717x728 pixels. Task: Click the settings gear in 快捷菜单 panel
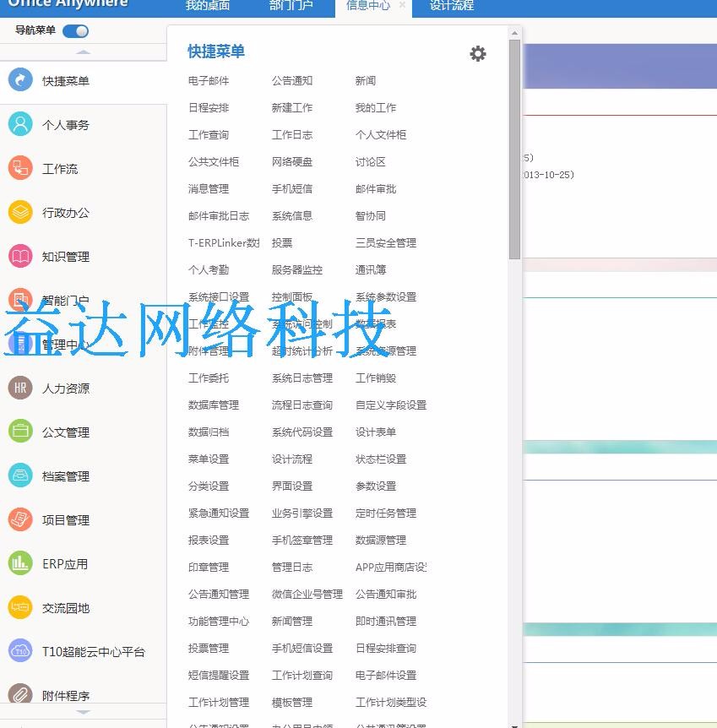(x=478, y=53)
